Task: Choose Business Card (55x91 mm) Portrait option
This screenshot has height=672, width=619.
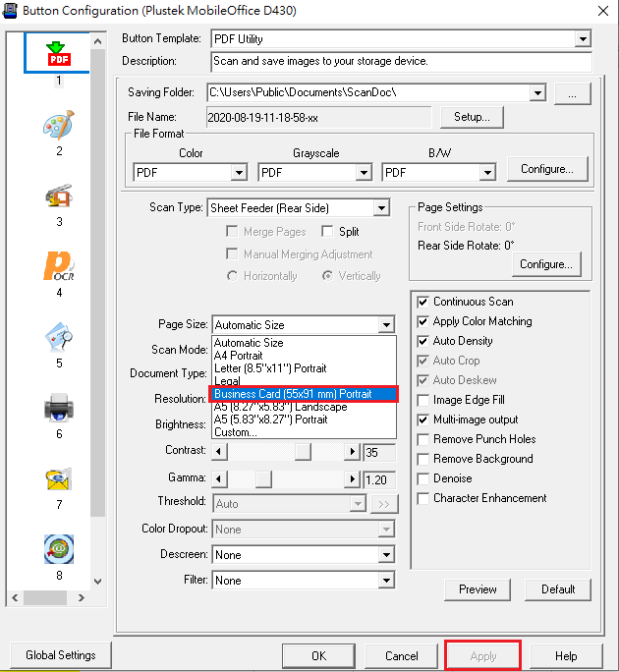Action: click(x=303, y=394)
